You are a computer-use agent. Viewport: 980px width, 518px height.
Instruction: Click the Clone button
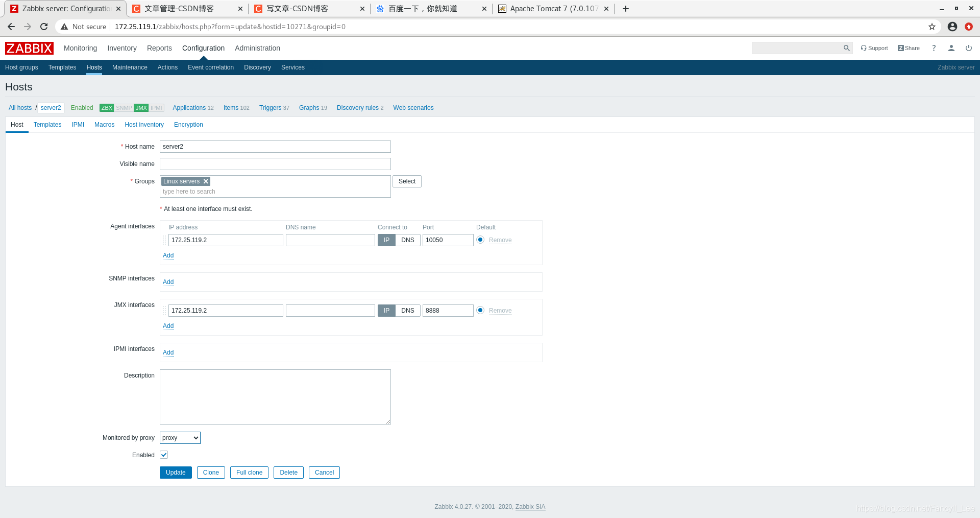tap(211, 473)
